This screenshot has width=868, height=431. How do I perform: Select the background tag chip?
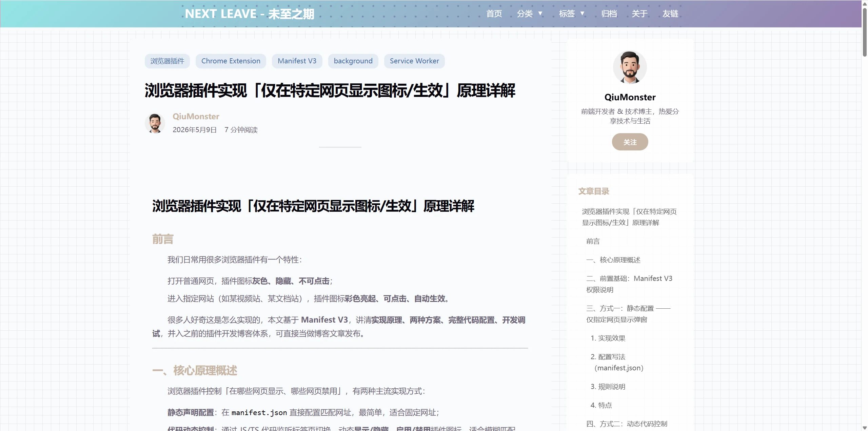pos(353,61)
